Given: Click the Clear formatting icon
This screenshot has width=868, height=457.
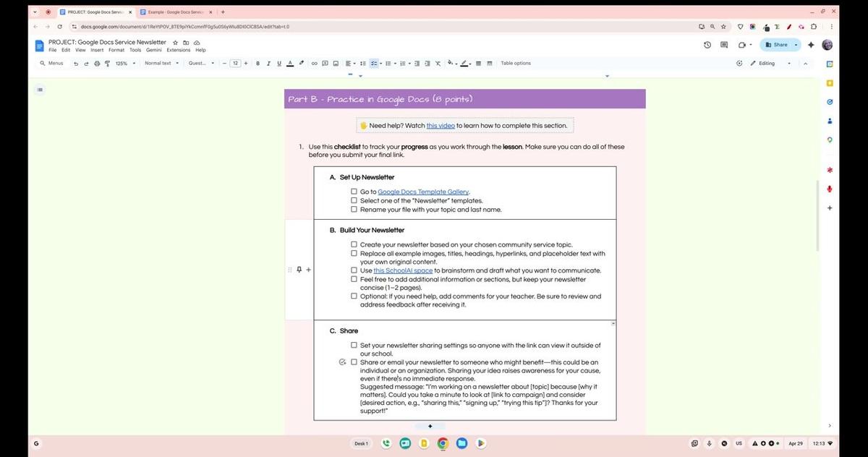Looking at the screenshot, I should point(438,64).
